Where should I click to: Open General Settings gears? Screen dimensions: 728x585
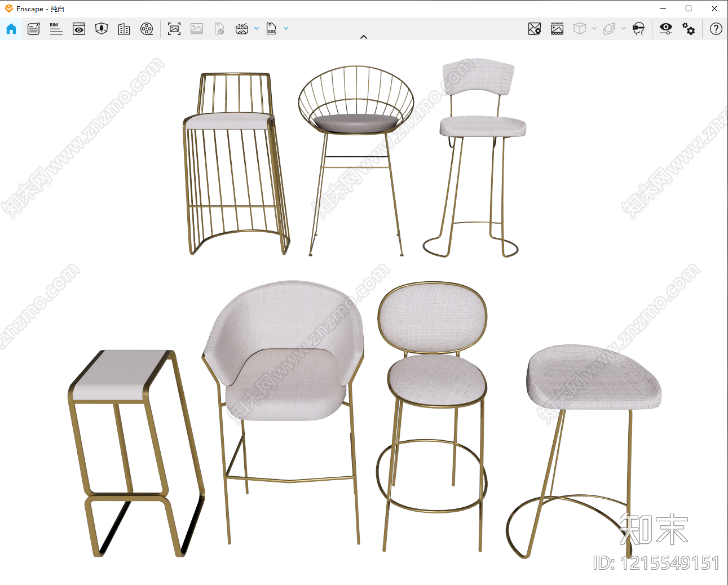[689, 29]
